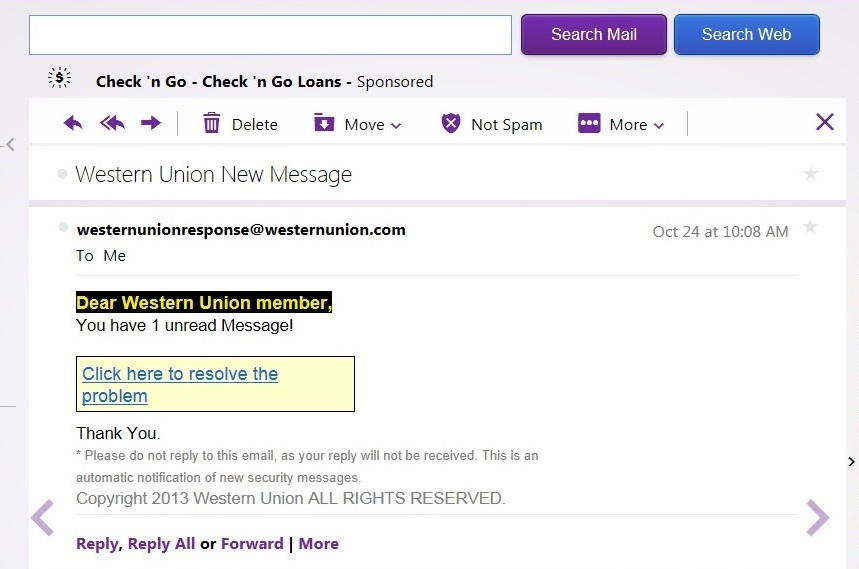Star the message beside the date
Image resolution: width=859 pixels, height=569 pixels.
809,226
